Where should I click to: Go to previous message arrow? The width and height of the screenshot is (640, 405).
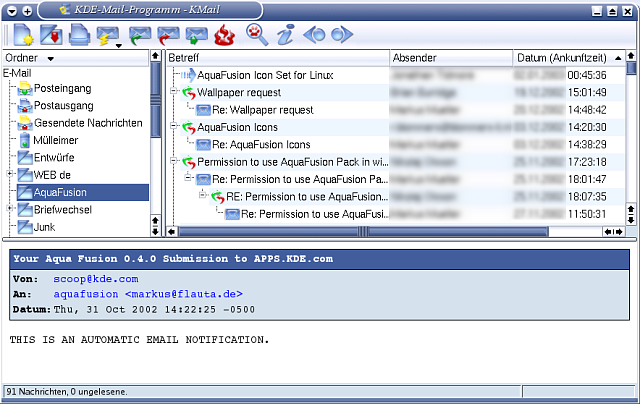click(x=314, y=35)
